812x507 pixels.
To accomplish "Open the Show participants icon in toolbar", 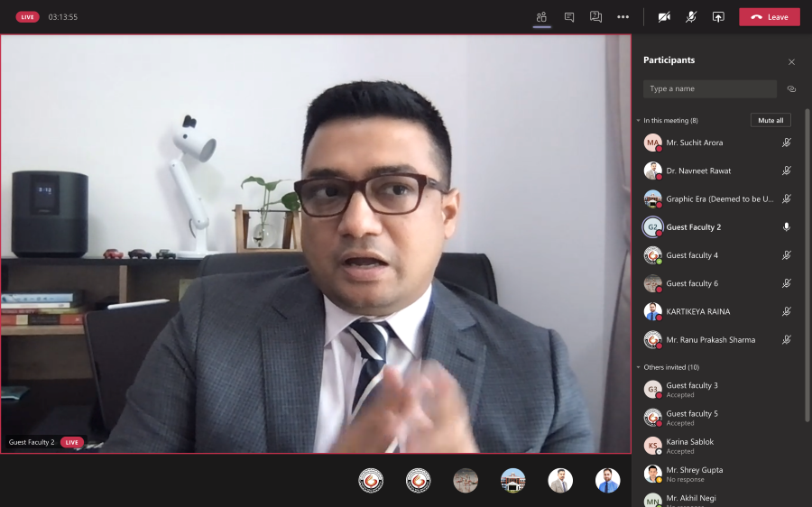I will tap(541, 17).
